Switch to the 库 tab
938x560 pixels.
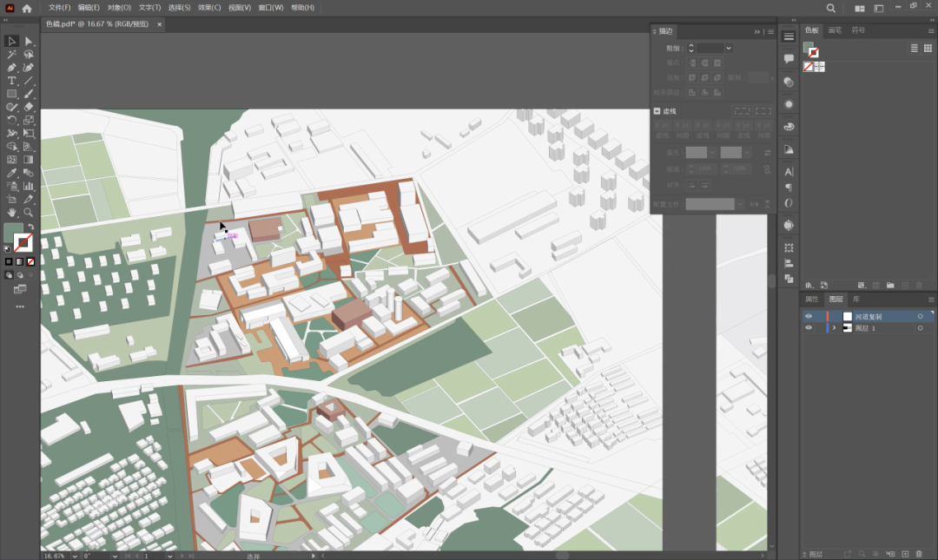856,299
